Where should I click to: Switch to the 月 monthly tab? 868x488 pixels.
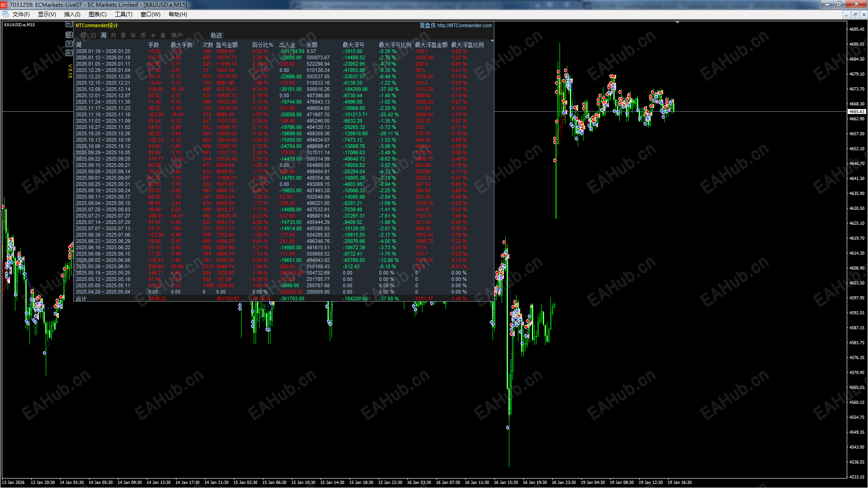coord(114,35)
